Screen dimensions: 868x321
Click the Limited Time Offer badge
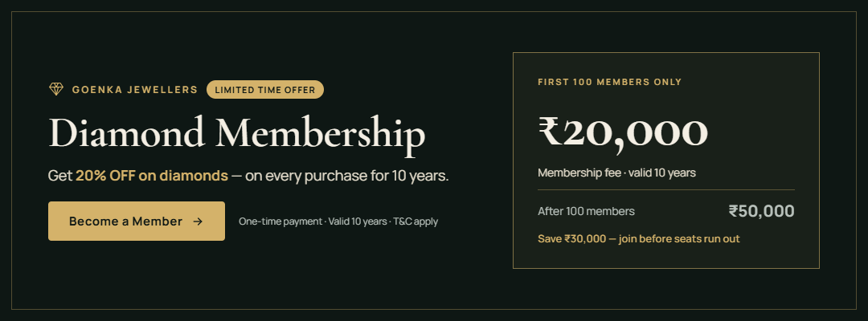coord(264,90)
